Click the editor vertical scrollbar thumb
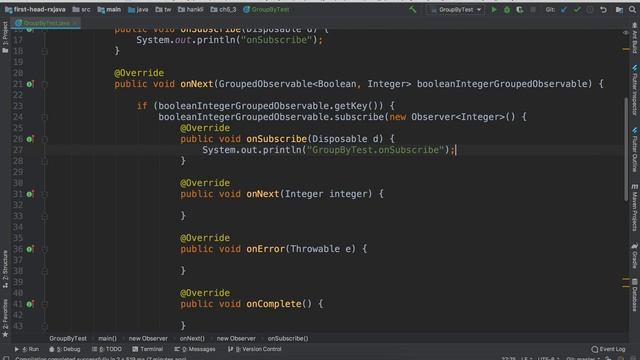This screenshot has width=640, height=360. tap(626, 149)
